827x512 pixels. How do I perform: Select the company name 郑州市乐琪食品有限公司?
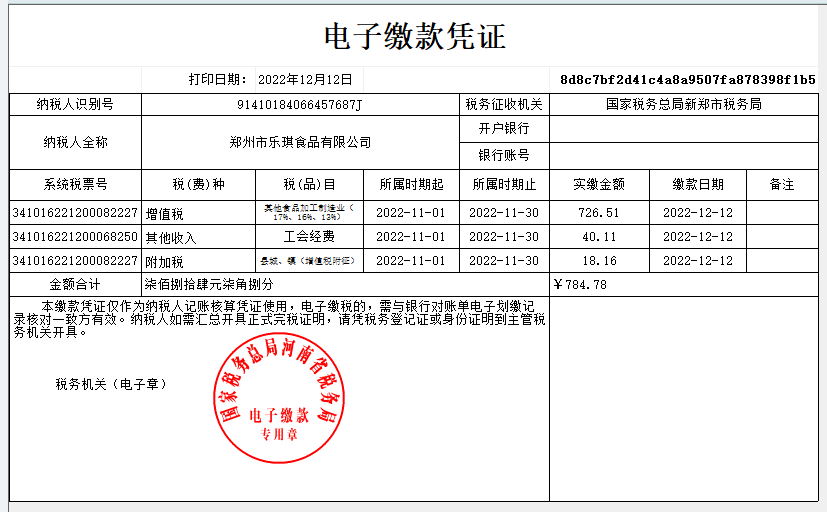point(299,143)
